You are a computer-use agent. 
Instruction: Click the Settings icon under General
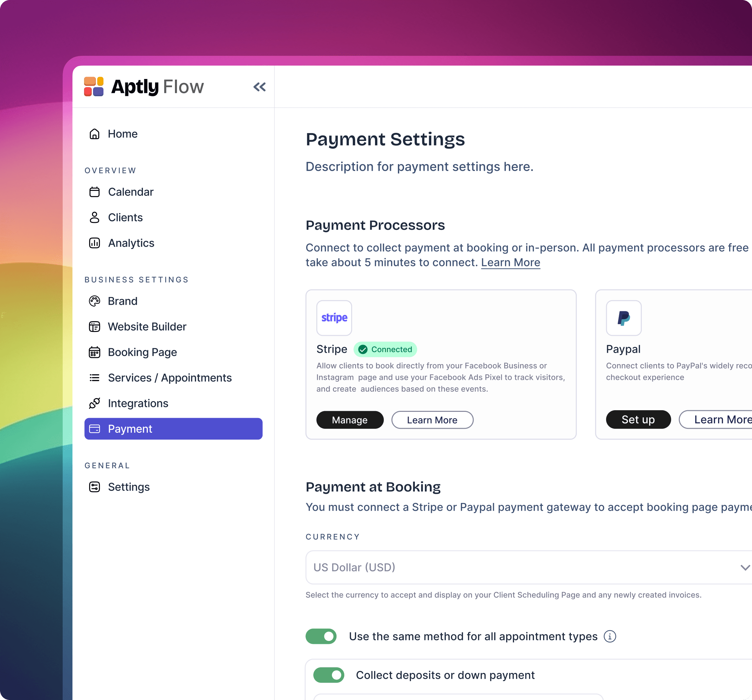click(94, 487)
